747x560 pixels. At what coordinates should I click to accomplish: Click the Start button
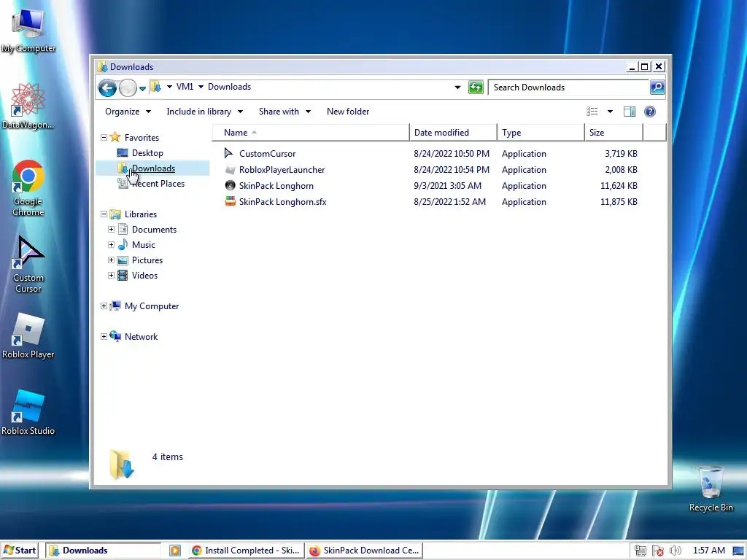20,551
